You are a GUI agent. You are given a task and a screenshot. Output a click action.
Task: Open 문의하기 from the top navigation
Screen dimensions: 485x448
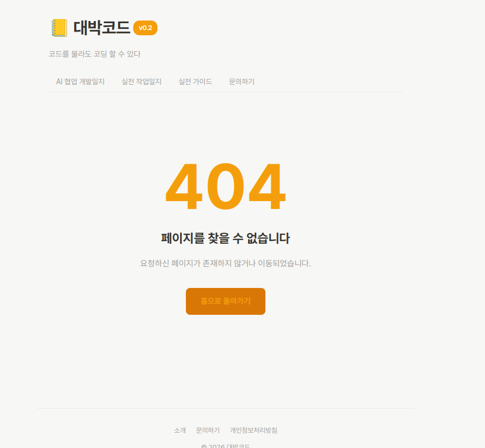point(241,81)
